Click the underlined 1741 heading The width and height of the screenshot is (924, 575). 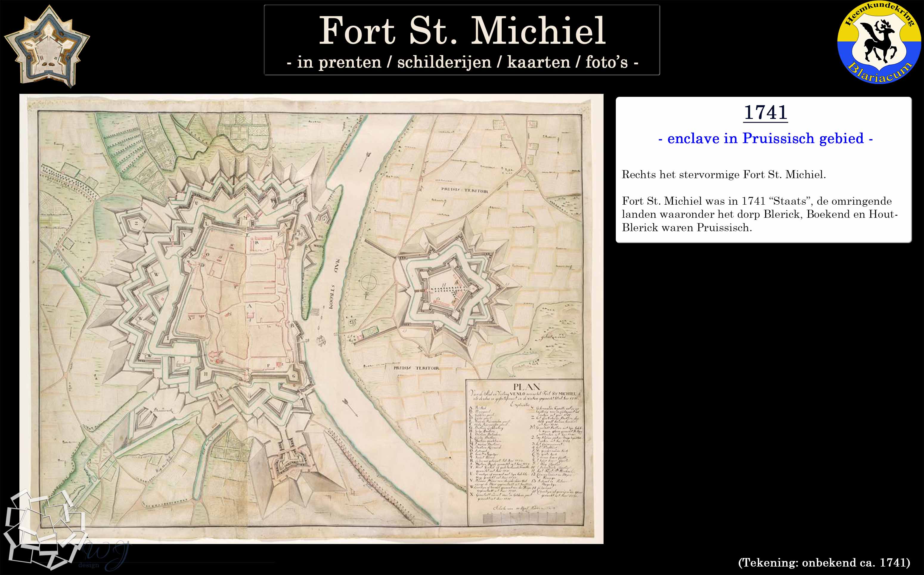tap(765, 113)
